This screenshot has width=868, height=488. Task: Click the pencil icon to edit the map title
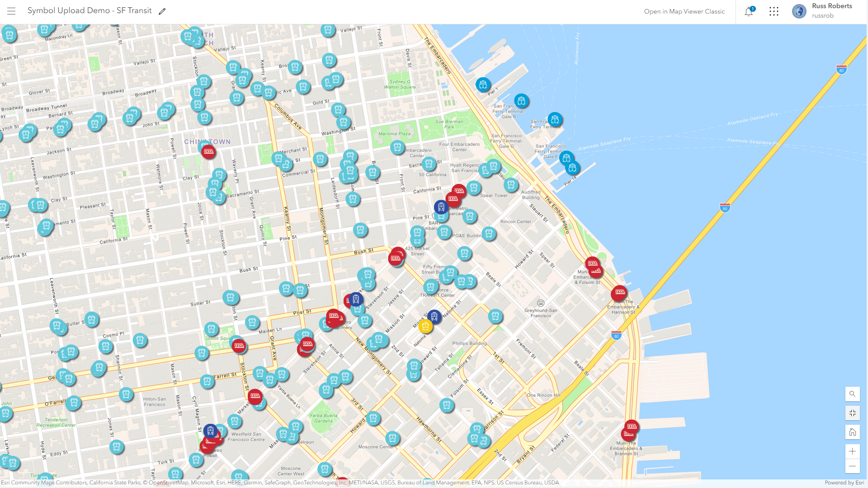click(x=162, y=11)
